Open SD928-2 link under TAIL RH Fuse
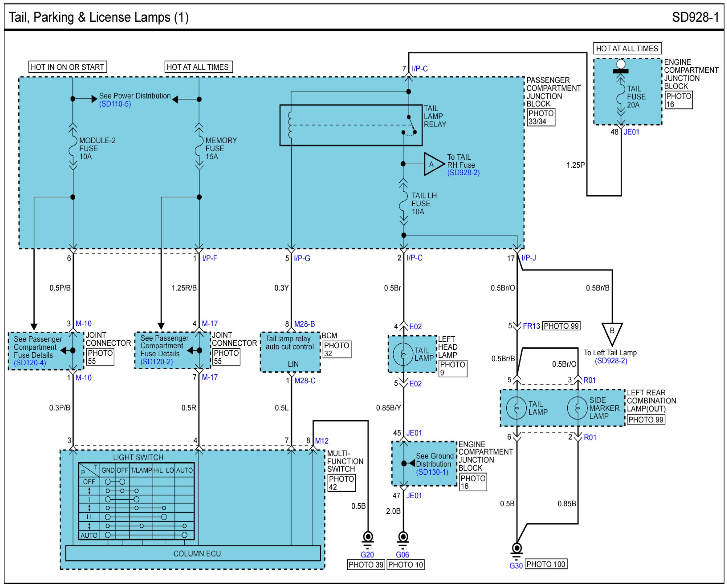This screenshot has height=588, width=727. point(463,173)
